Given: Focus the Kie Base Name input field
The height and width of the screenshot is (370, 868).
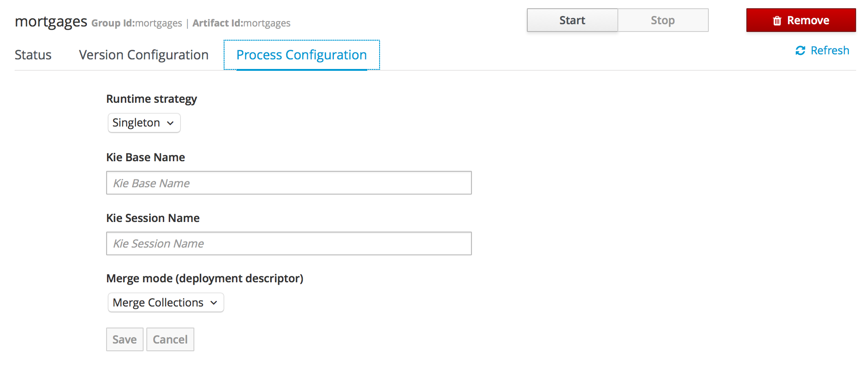Looking at the screenshot, I should [289, 183].
